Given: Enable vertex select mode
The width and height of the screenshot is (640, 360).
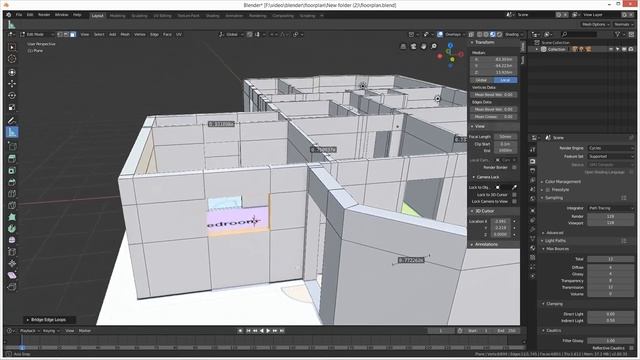Looking at the screenshot, I should pos(60,35).
